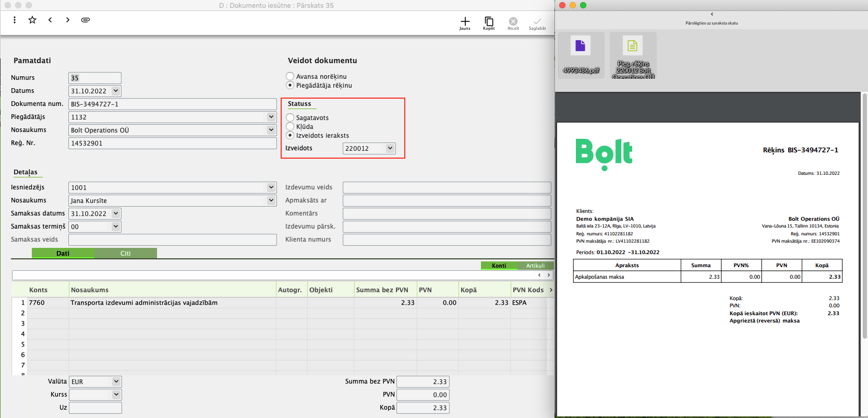The image size is (868, 418).
Task: Set status to Sagatavots
Action: [x=290, y=117]
